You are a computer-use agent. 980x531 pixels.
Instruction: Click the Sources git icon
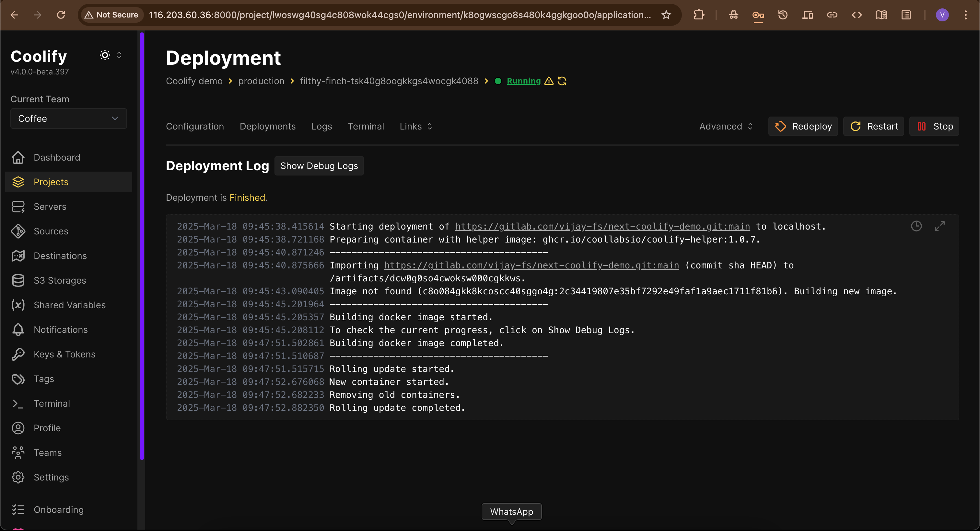click(x=18, y=231)
